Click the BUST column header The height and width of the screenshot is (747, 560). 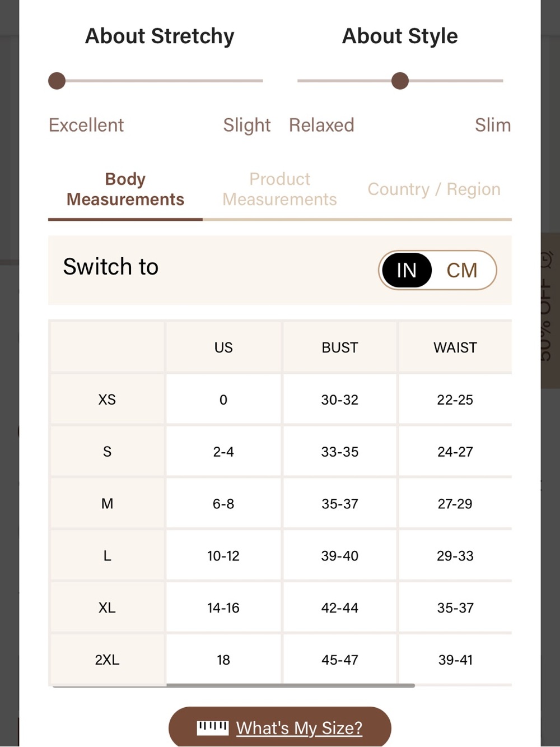point(339,347)
